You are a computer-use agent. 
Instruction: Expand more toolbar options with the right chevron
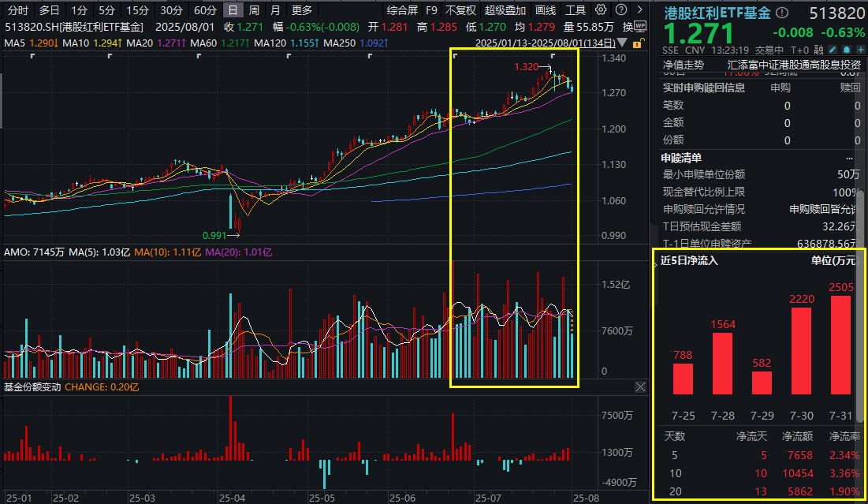tap(639, 9)
